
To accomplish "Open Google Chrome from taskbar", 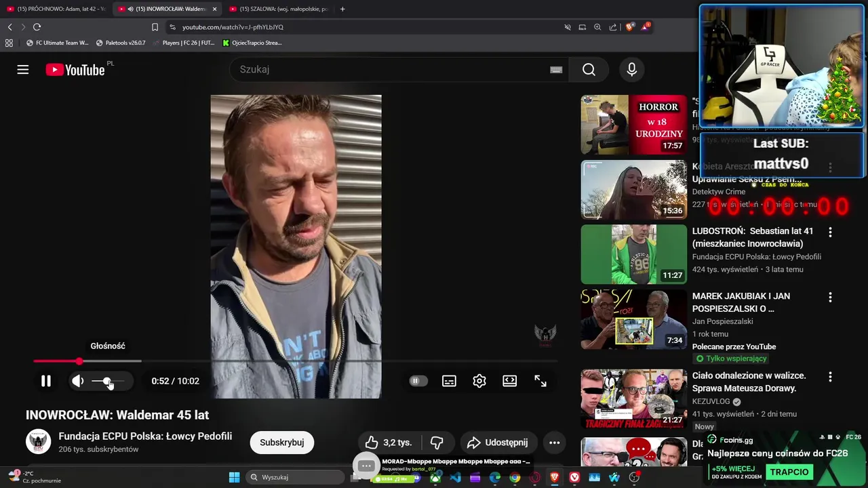I will point(515,477).
